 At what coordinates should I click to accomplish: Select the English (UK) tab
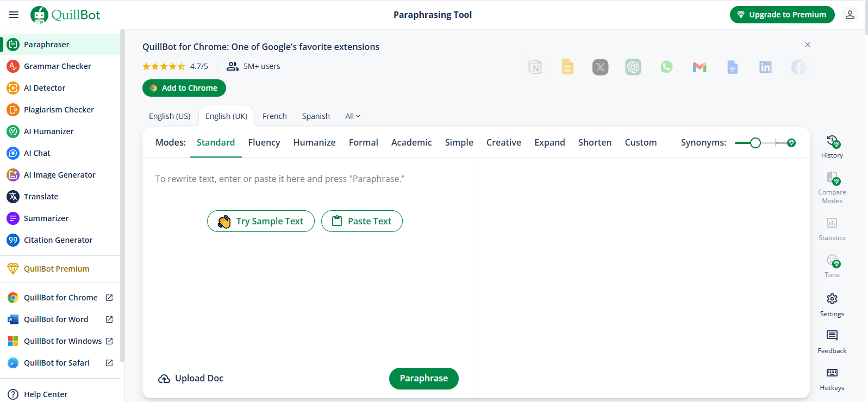(226, 116)
